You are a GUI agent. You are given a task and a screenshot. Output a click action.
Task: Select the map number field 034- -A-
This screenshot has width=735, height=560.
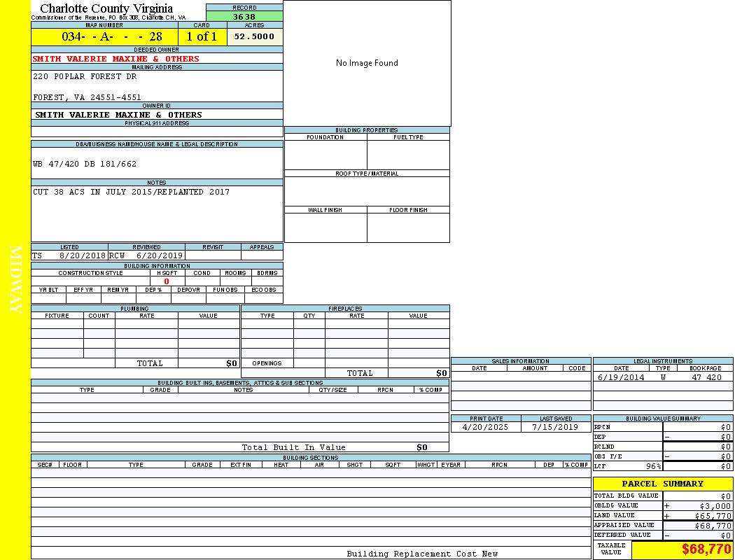[112, 36]
